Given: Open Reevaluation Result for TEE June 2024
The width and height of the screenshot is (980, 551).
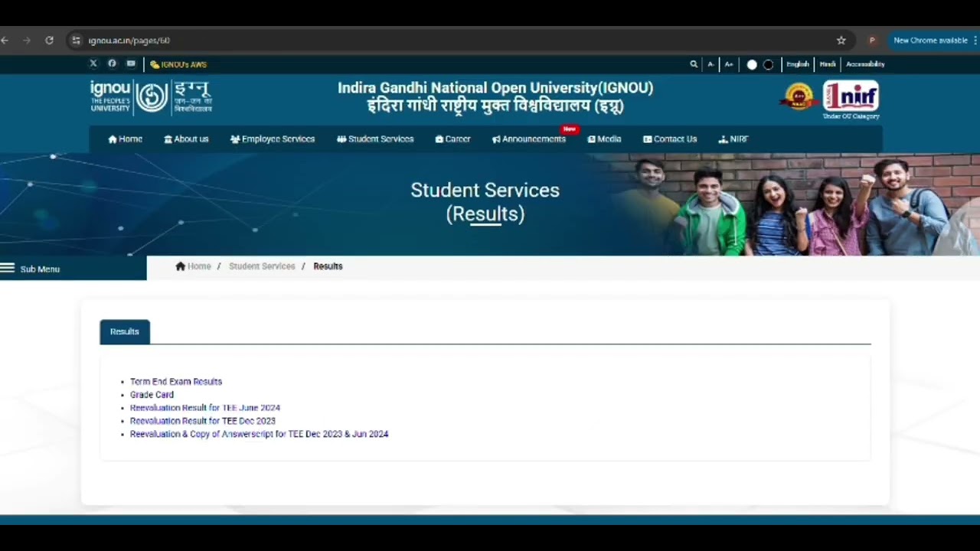Looking at the screenshot, I should click(205, 408).
